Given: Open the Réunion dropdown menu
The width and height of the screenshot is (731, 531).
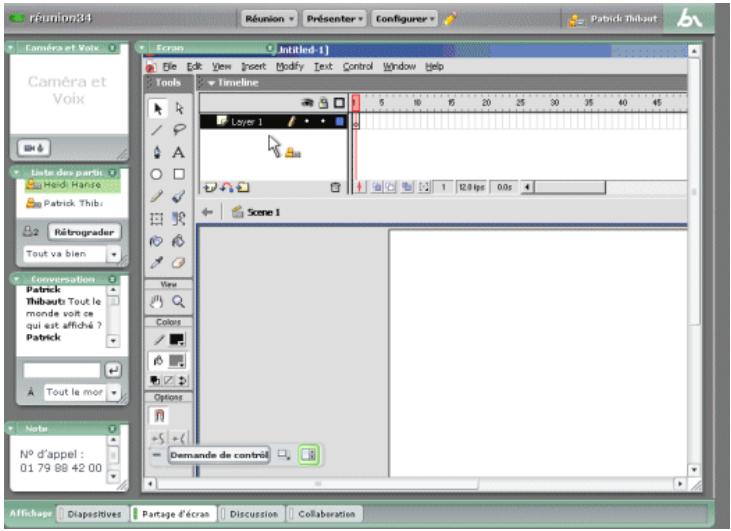Looking at the screenshot, I should (x=269, y=19).
